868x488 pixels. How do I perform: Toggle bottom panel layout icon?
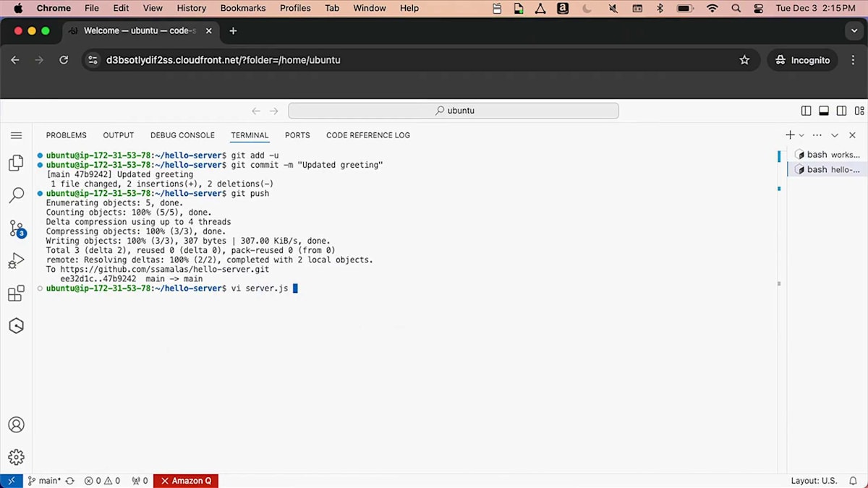click(824, 111)
